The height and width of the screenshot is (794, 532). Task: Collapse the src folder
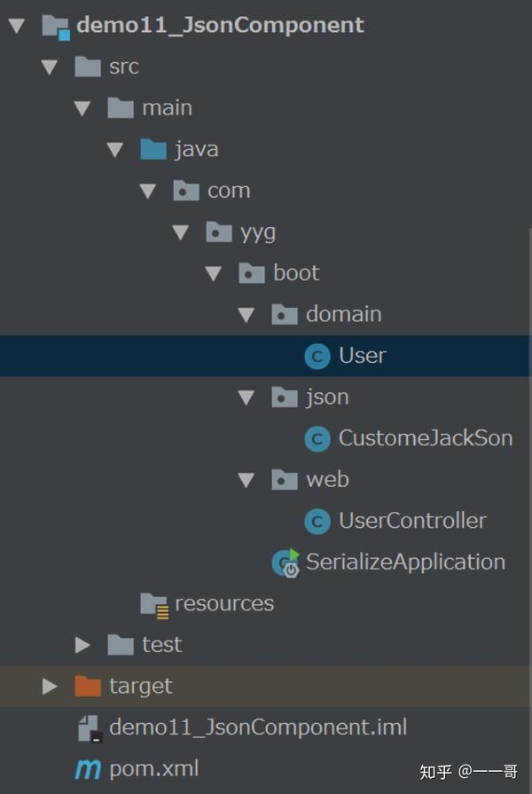pos(48,67)
